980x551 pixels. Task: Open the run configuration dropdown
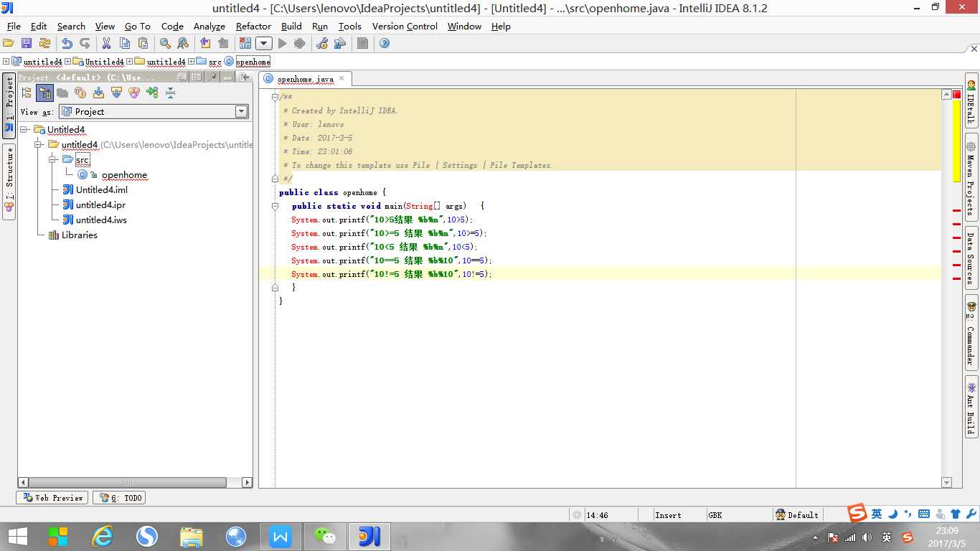point(264,44)
